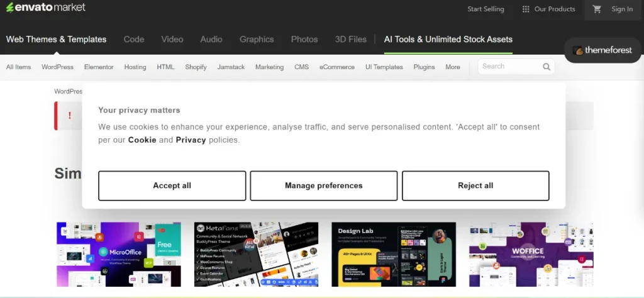Open Manage preferences for cookies
Screen dimensions: 644x298
(323, 185)
